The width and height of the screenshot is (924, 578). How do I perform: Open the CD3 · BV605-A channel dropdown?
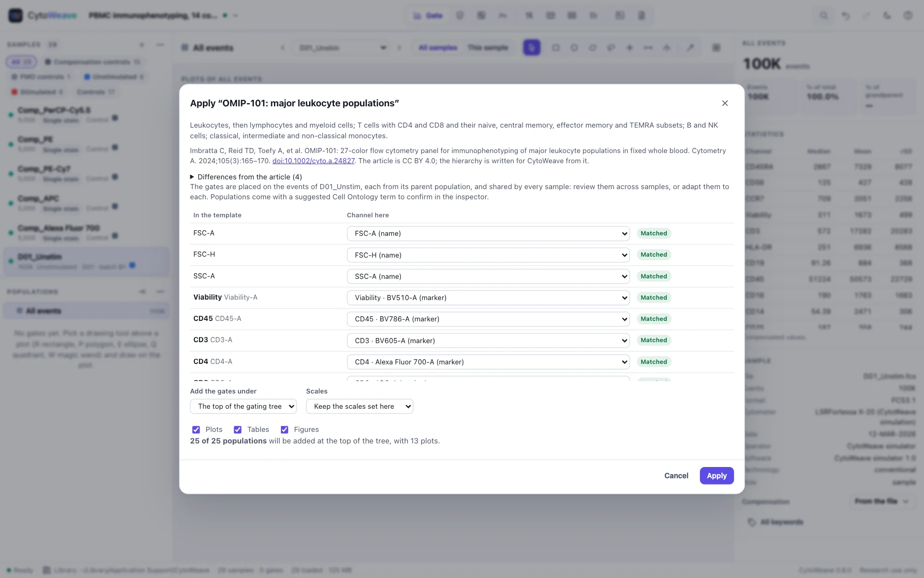point(488,341)
